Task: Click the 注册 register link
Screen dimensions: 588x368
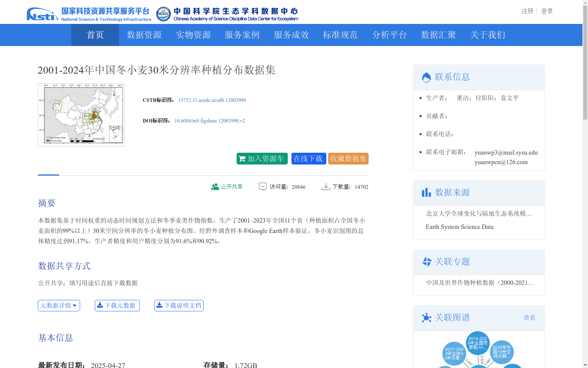Action: click(527, 11)
